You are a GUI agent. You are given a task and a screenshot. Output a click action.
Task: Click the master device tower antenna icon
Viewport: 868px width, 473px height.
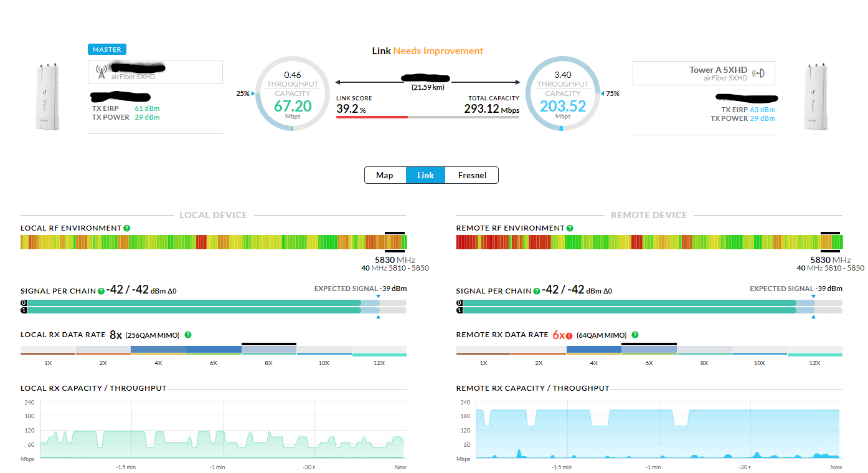[x=101, y=72]
